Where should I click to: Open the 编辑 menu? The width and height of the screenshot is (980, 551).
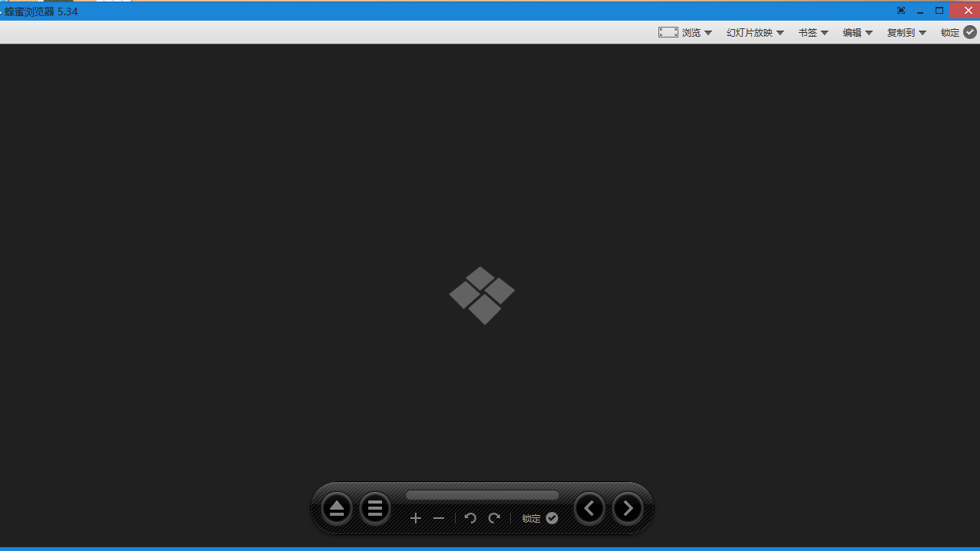tap(852, 33)
